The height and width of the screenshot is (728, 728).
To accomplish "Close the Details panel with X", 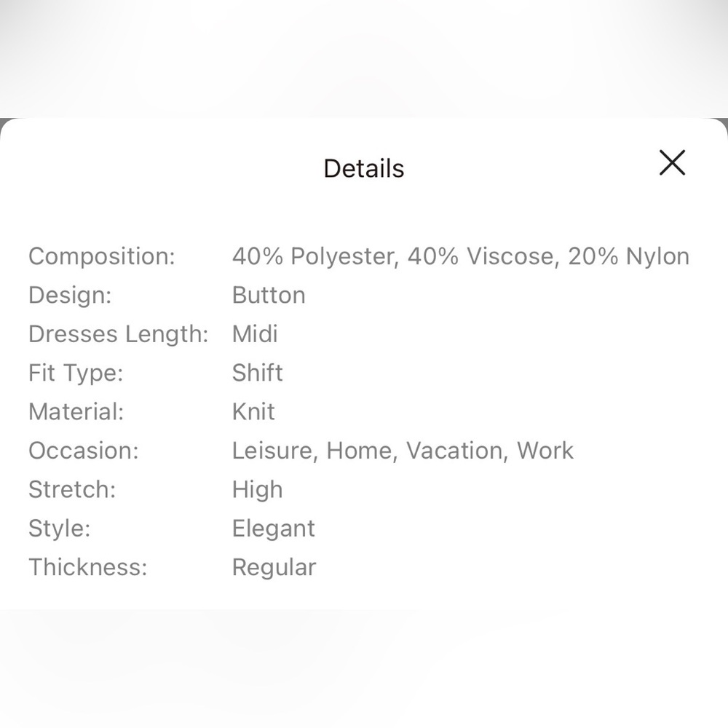I will [672, 162].
